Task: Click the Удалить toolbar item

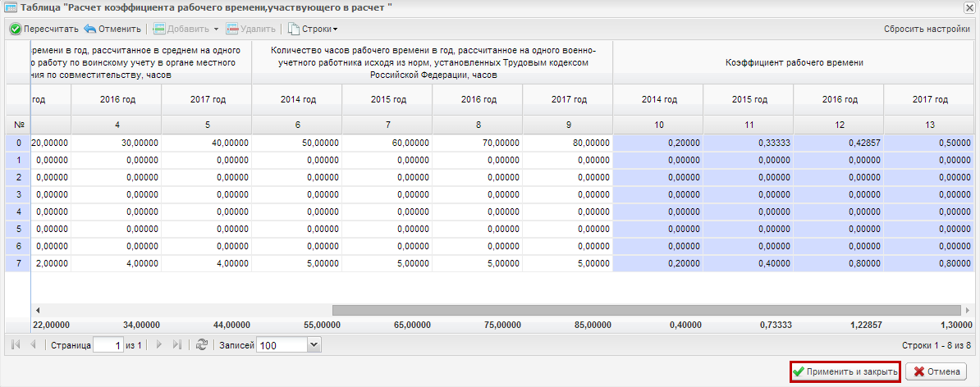Action: point(250,29)
